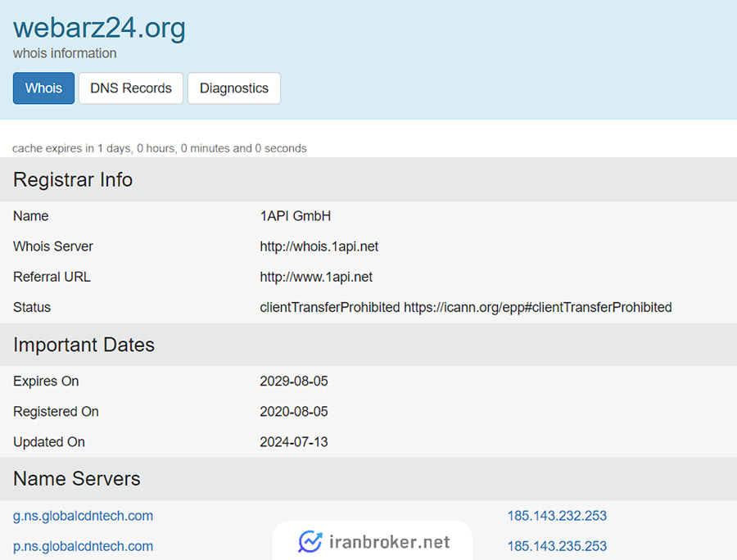Click the 'Updated On' row label

pyautogui.click(x=49, y=442)
